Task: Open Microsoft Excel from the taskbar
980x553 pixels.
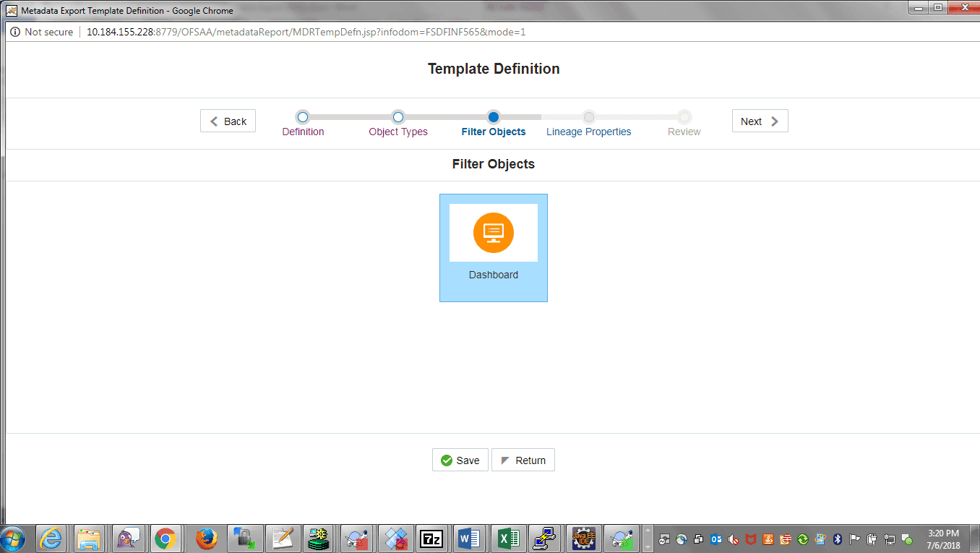Action: pyautogui.click(x=509, y=539)
